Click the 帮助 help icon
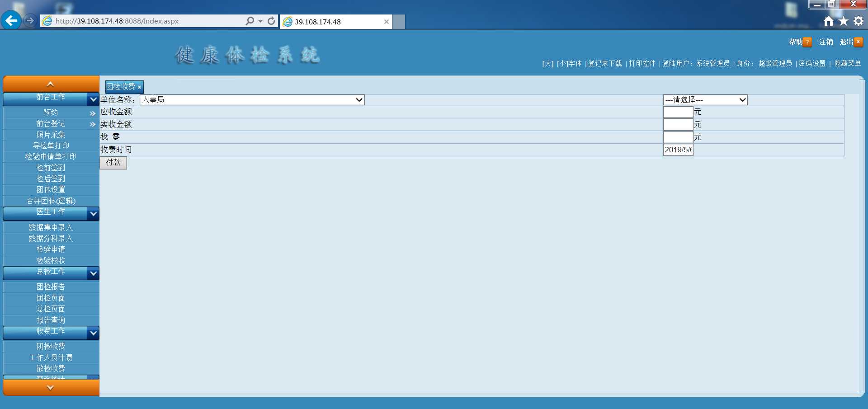This screenshot has height=409, width=868. point(807,42)
